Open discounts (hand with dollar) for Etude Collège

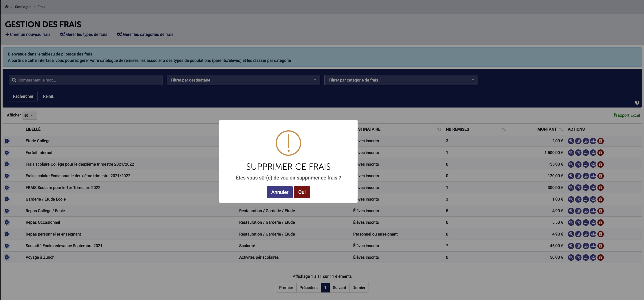pos(586,141)
